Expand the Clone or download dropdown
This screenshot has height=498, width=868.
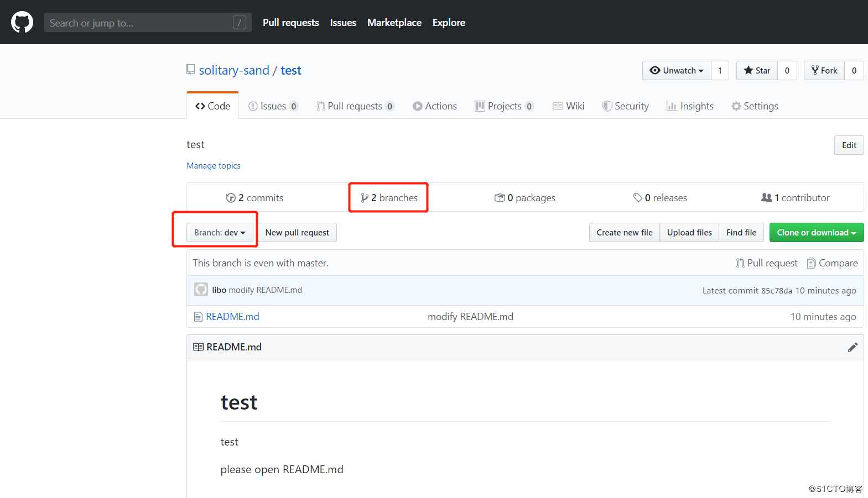tap(817, 233)
